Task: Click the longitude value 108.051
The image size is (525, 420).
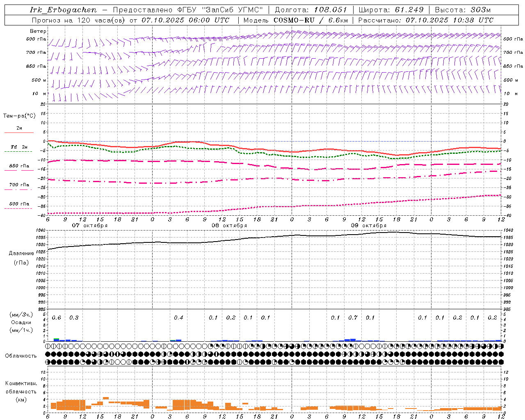Action: coord(331,10)
